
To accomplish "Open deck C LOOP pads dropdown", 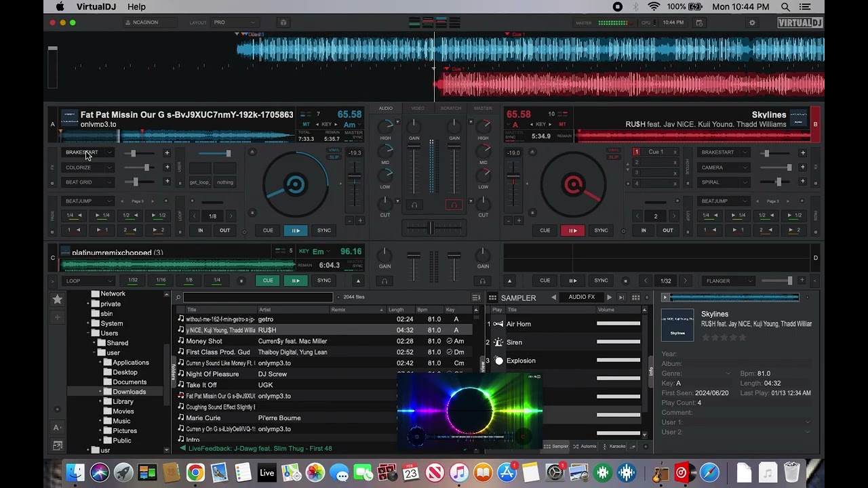I will coord(89,281).
